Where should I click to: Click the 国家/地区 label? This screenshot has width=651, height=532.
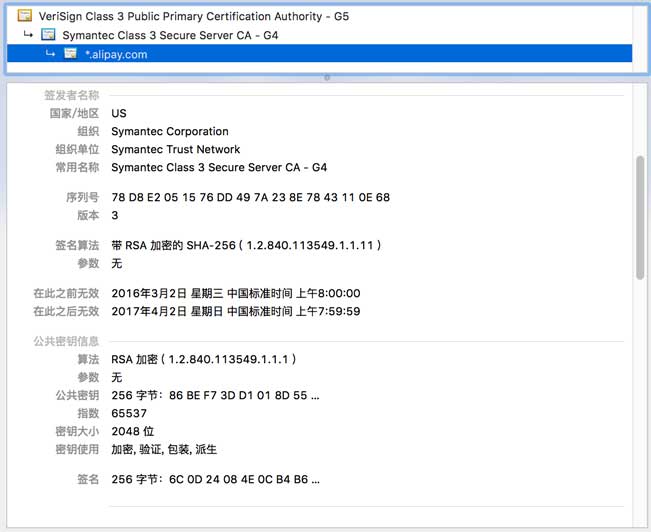pyautogui.click(x=74, y=113)
